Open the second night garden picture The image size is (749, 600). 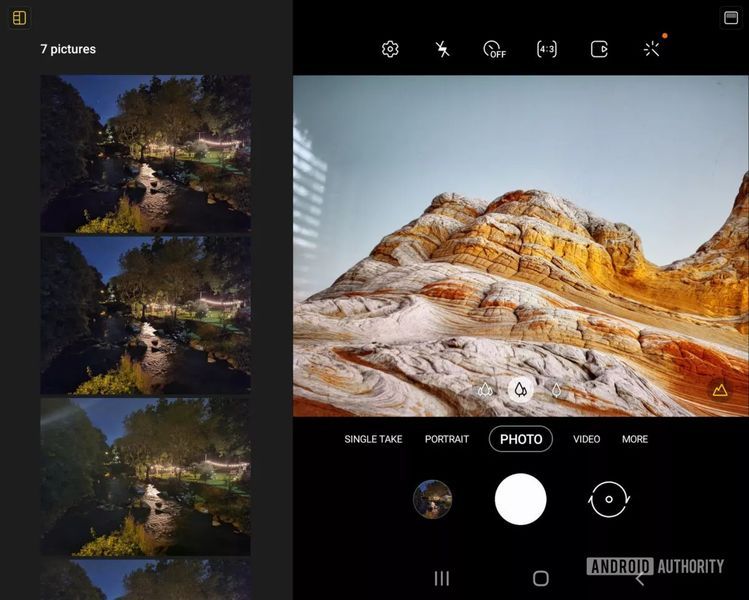click(145, 315)
